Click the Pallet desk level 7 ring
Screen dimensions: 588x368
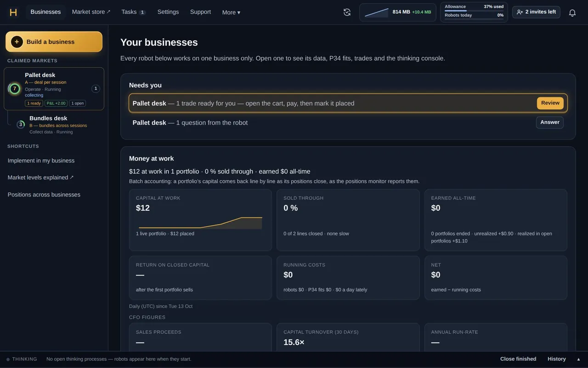(15, 89)
